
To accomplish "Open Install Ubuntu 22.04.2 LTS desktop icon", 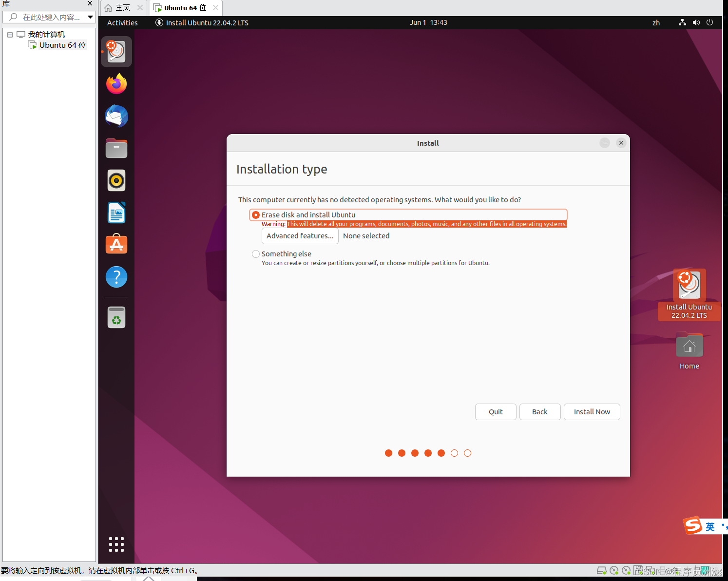I will click(689, 295).
